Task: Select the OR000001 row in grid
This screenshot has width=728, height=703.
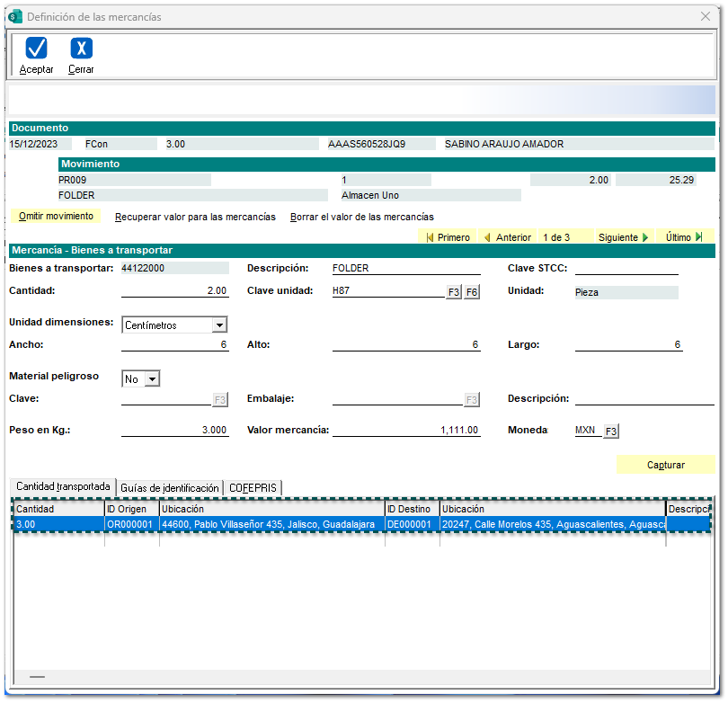Action: (131, 524)
